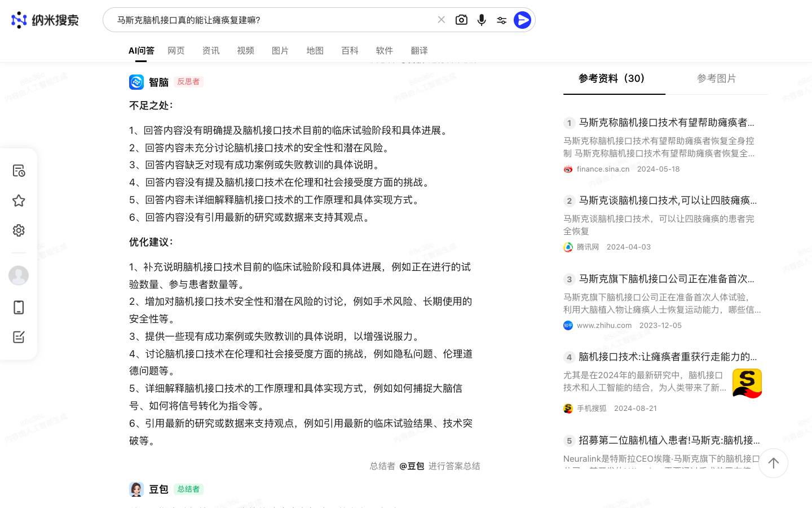The width and height of the screenshot is (812, 508).
Task: Open favorites star in left sidebar
Action: pyautogui.click(x=19, y=200)
